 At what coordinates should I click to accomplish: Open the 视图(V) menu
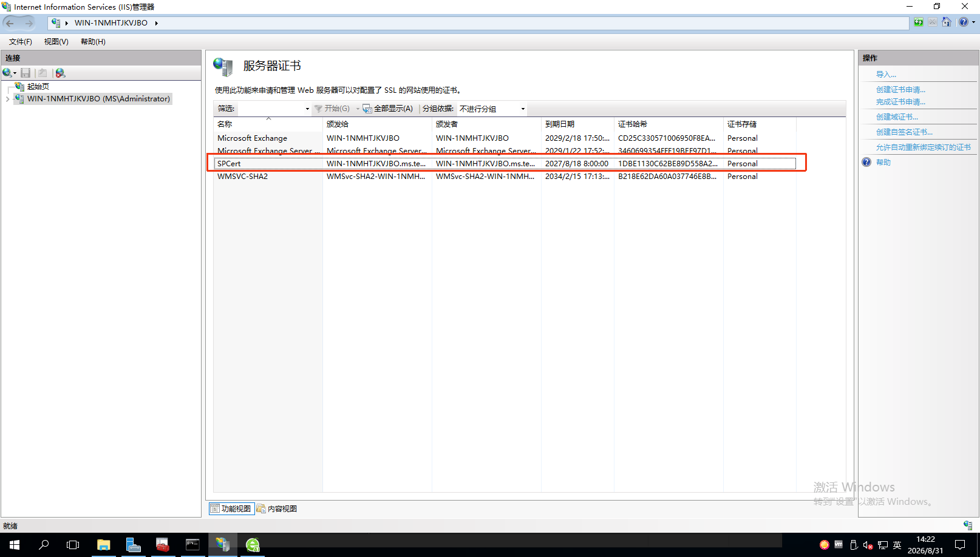56,42
